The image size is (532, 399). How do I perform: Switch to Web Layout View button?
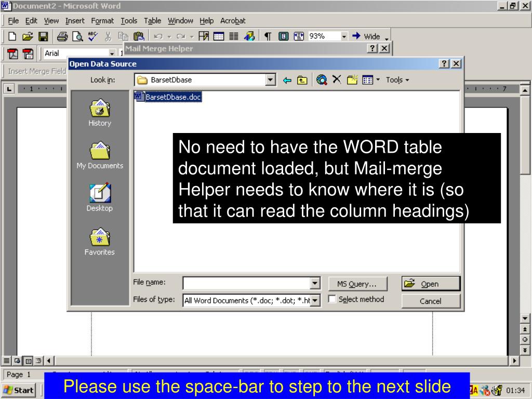(x=17, y=361)
